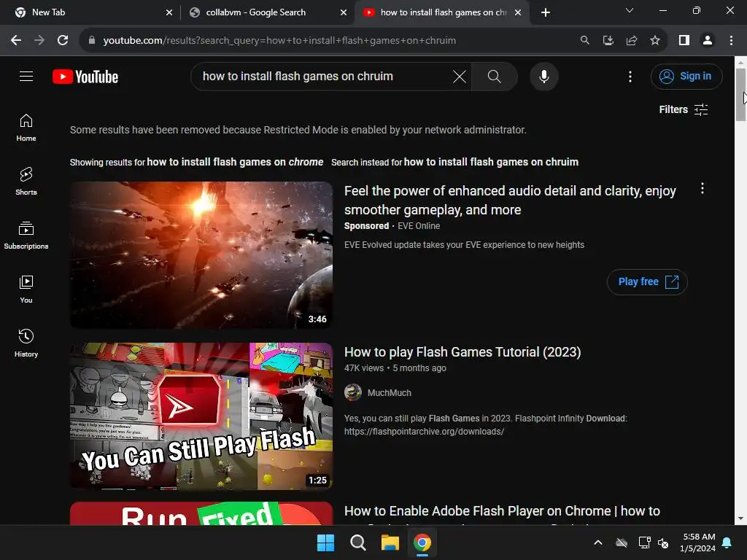This screenshot has height=560, width=747.
Task: Go forward with the browser forward arrow
Action: click(39, 41)
